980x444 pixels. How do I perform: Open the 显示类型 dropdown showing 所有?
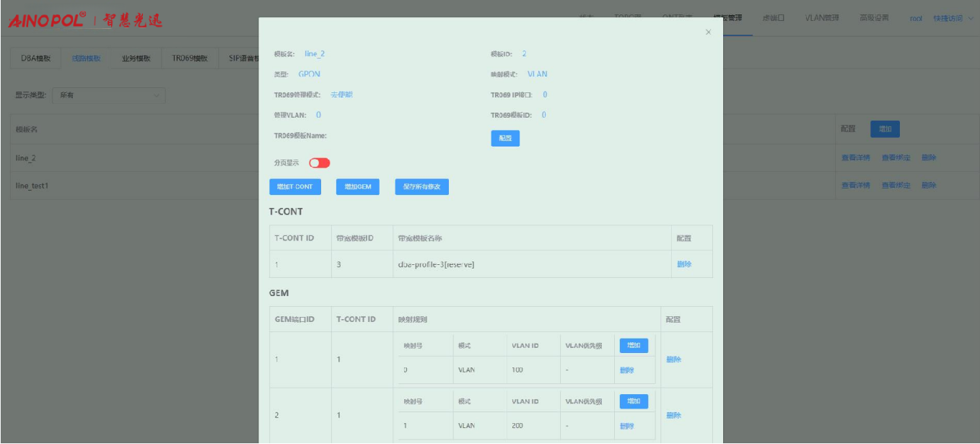[109, 95]
